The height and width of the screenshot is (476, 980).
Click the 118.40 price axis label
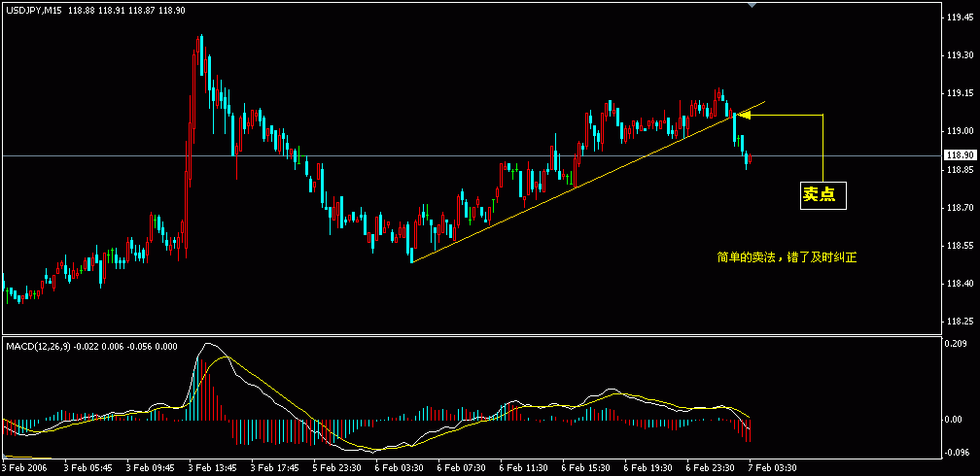(x=960, y=285)
